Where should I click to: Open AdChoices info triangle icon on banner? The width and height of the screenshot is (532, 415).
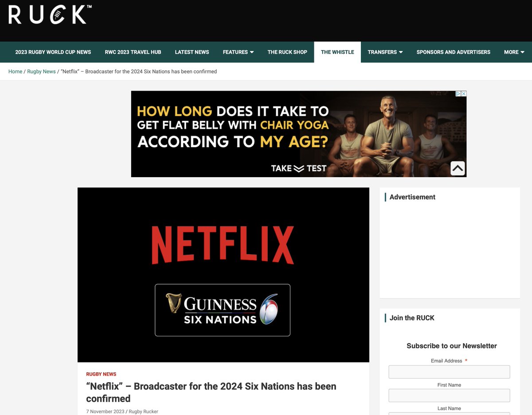458,94
